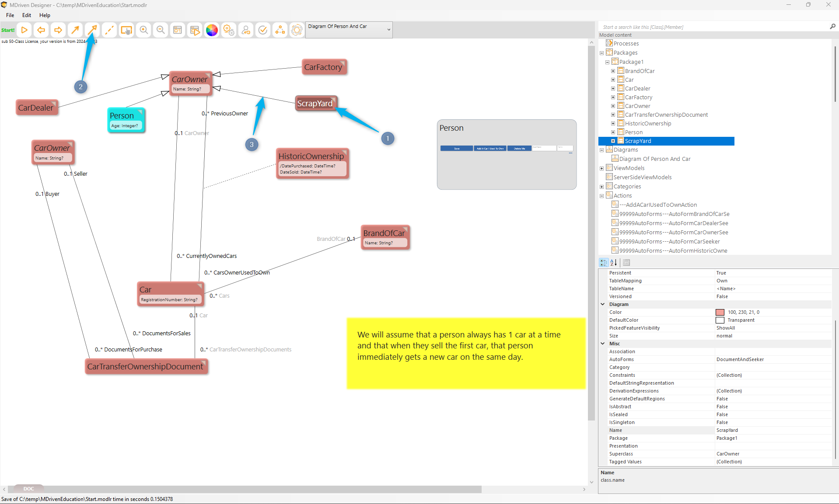The height and width of the screenshot is (504, 839).
Task: Collapse the Diagram property section
Action: pos(603,304)
